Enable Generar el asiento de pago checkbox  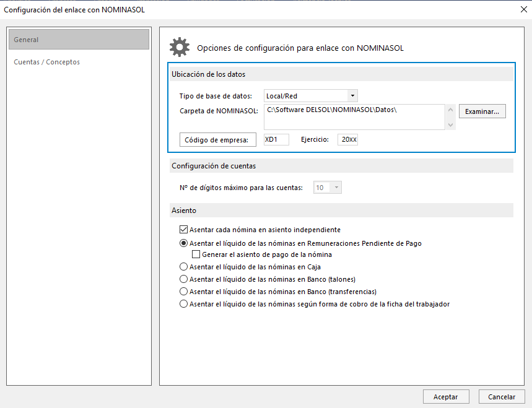tap(196, 254)
